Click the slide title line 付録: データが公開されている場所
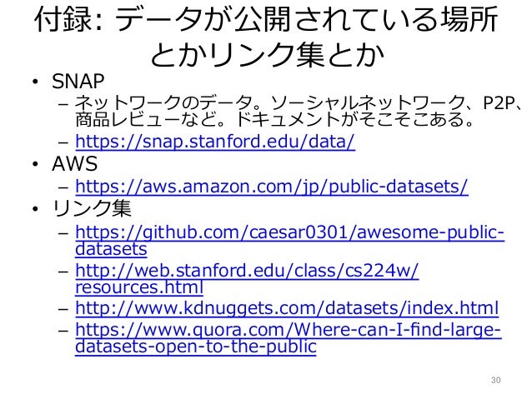 (267, 19)
